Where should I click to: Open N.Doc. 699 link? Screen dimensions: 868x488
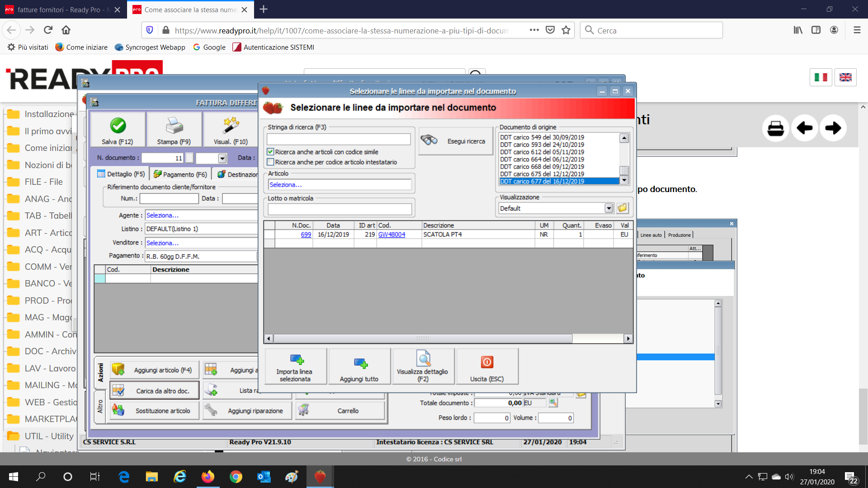[306, 235]
